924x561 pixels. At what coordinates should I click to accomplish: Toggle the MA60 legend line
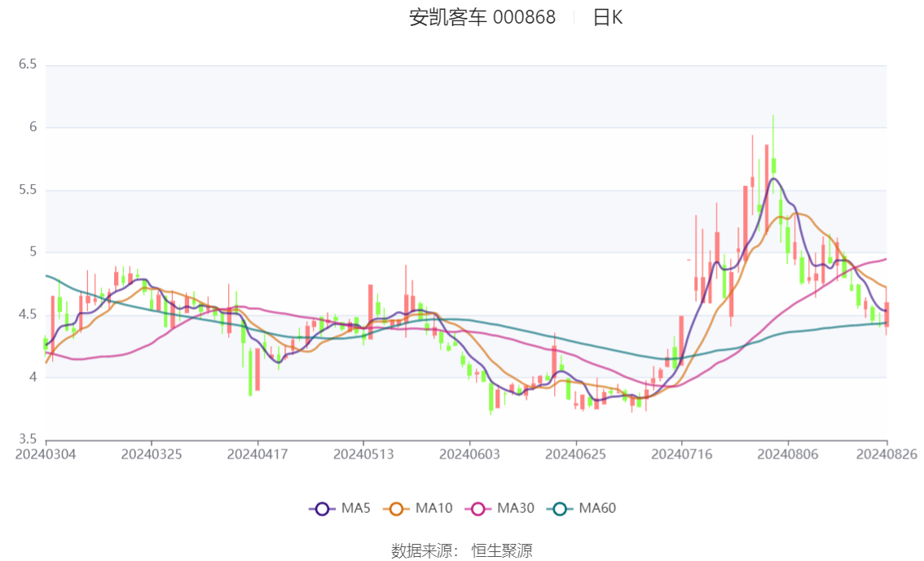click(582, 508)
